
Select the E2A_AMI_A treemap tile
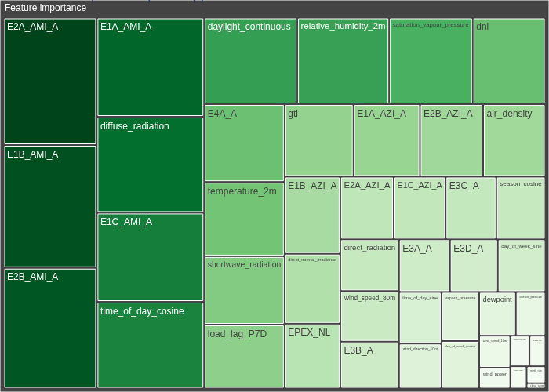point(50,82)
